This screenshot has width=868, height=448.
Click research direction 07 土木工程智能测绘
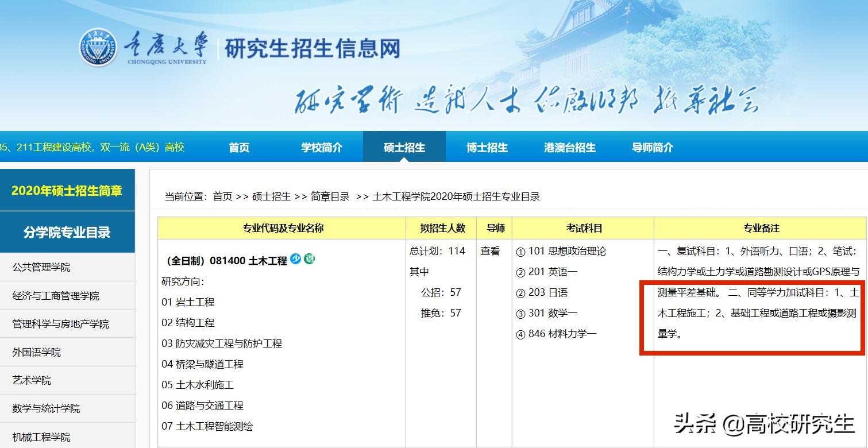[207, 426]
